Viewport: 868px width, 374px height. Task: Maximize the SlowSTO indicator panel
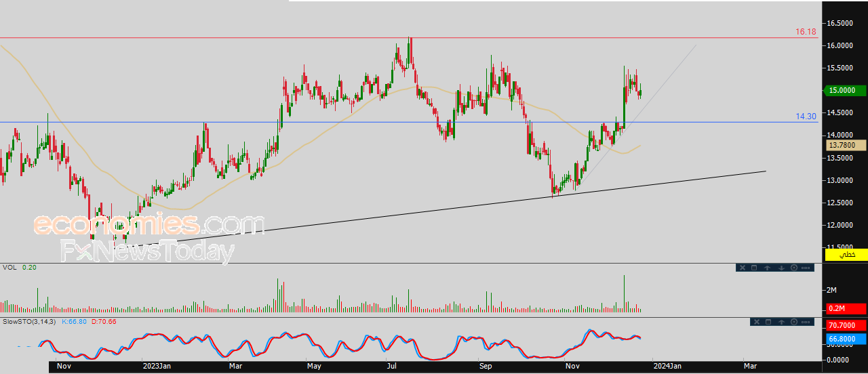click(769, 322)
